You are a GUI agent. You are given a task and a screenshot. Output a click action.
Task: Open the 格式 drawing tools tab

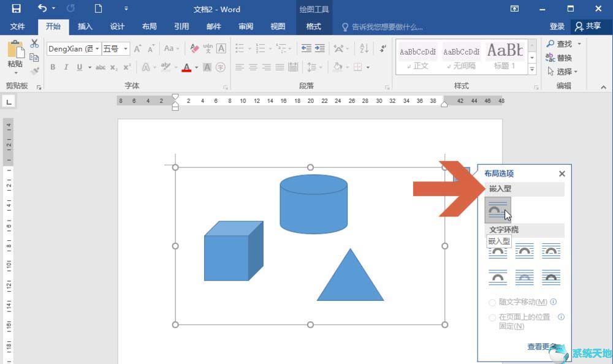(313, 26)
